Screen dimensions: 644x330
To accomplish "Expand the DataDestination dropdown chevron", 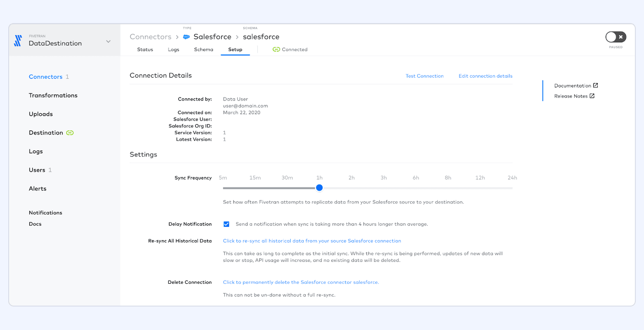I will coord(108,41).
